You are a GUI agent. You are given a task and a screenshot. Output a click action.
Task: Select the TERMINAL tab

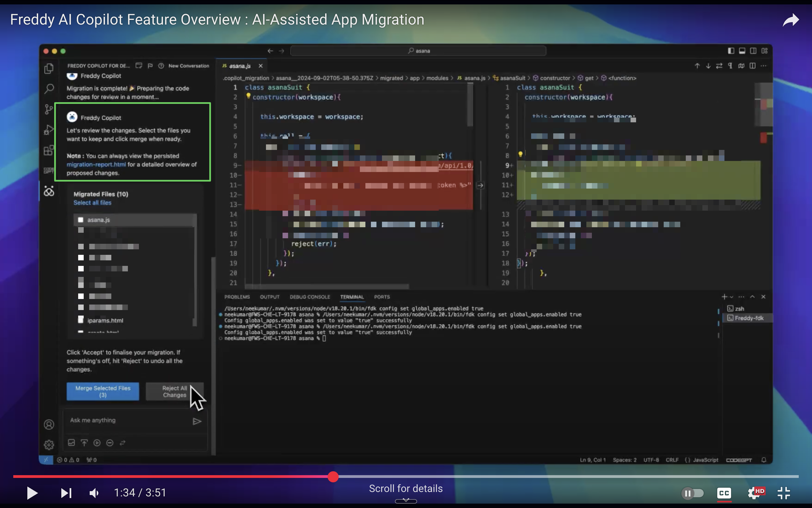352,297
